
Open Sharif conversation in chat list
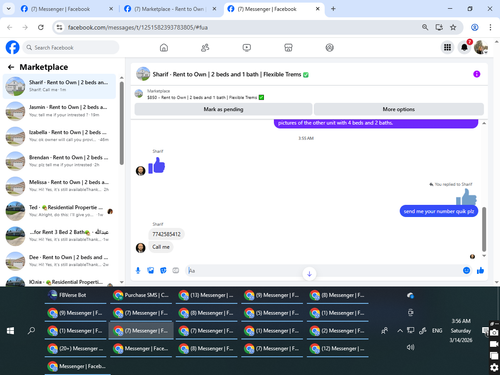(x=59, y=86)
